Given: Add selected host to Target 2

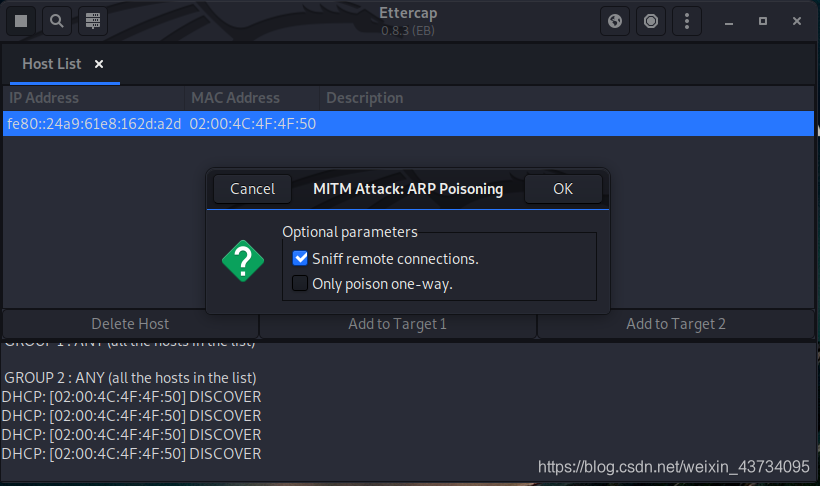Looking at the screenshot, I should pyautogui.click(x=676, y=324).
